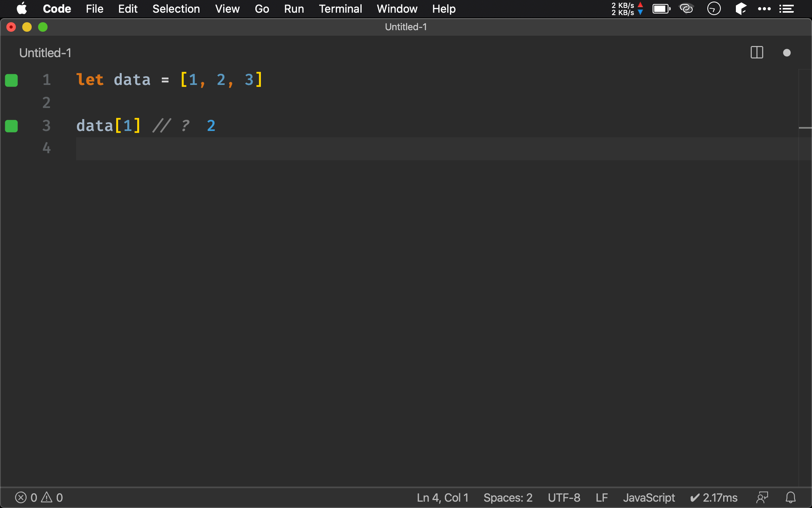Open the errors and warnings status
Screen dimensions: 812x508
39,498
